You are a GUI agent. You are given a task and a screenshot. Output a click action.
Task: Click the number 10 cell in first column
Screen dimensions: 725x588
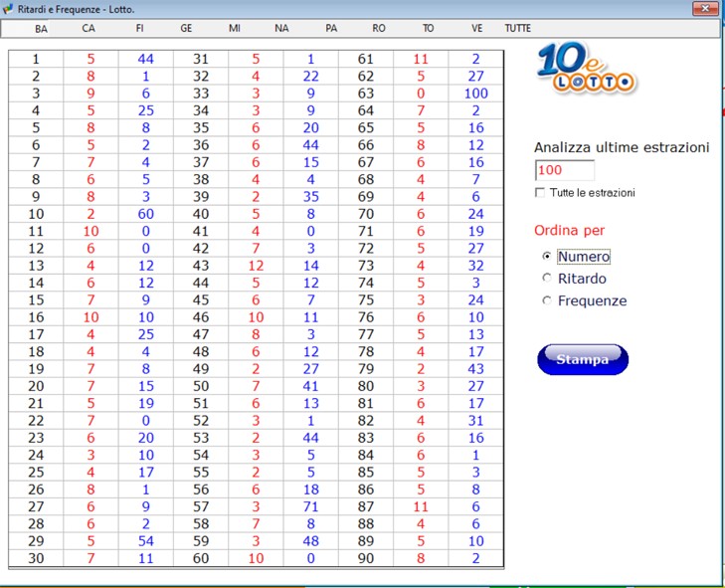(x=36, y=214)
